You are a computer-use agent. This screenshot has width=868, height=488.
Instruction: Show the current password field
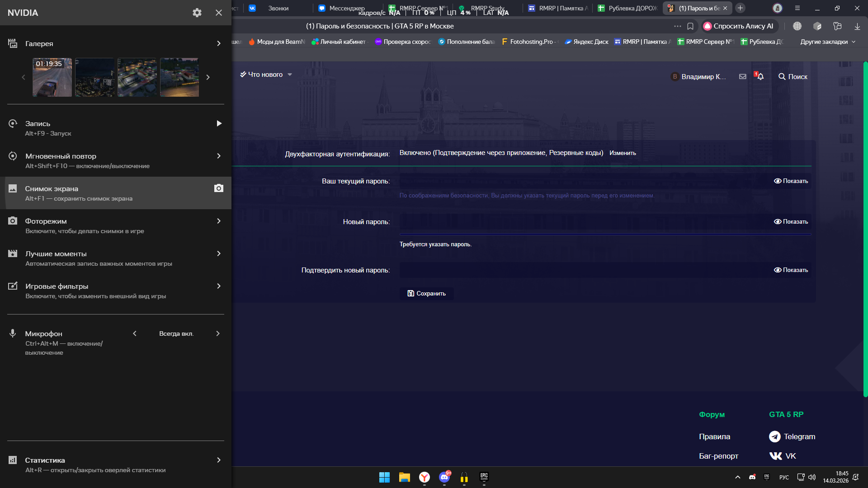click(791, 181)
